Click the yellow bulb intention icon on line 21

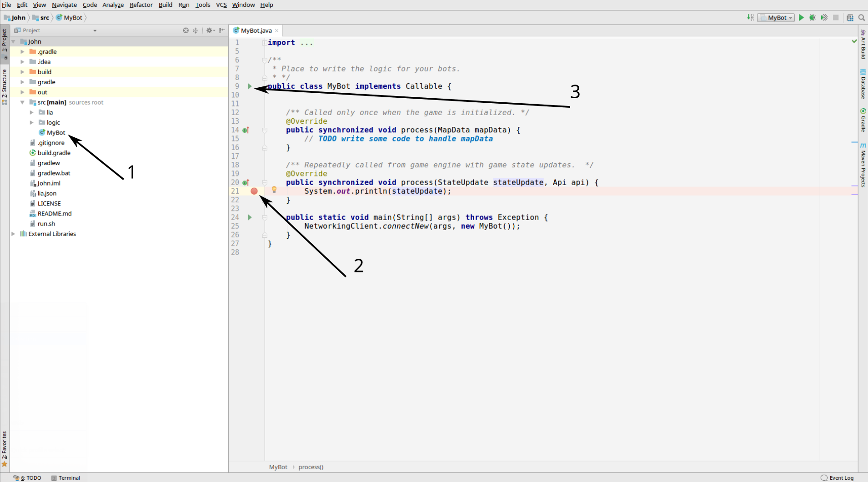[x=275, y=190]
